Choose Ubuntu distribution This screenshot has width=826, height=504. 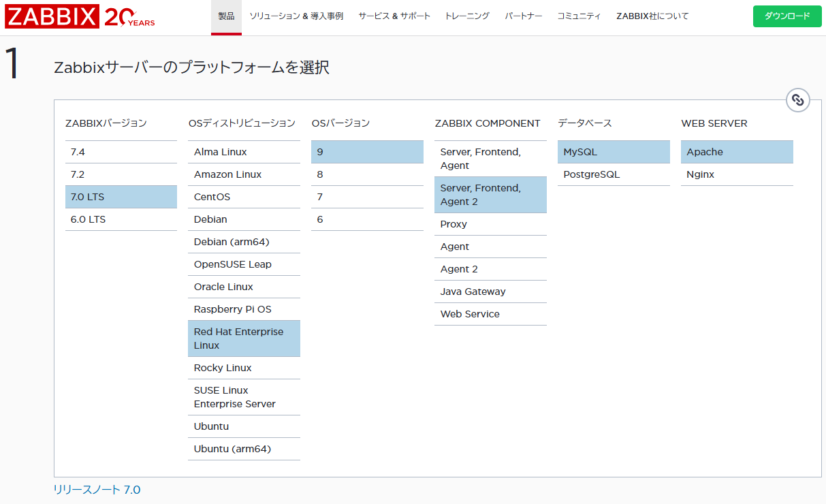[244, 426]
